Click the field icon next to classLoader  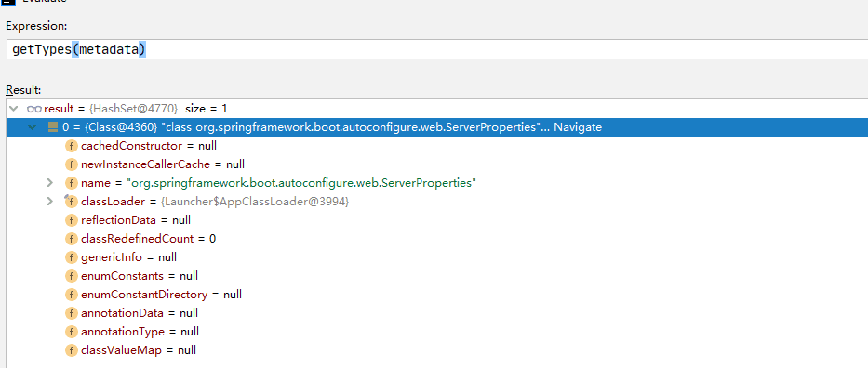pos(72,202)
